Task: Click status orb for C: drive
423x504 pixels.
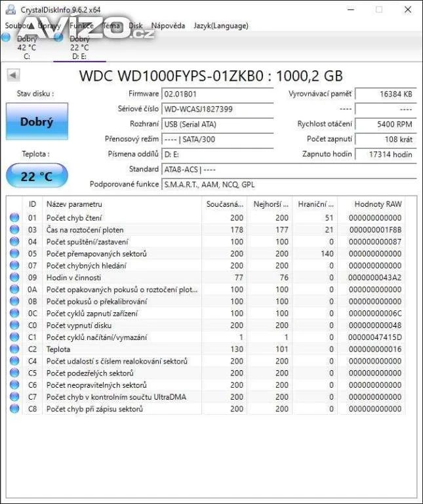Action: pos(6,38)
